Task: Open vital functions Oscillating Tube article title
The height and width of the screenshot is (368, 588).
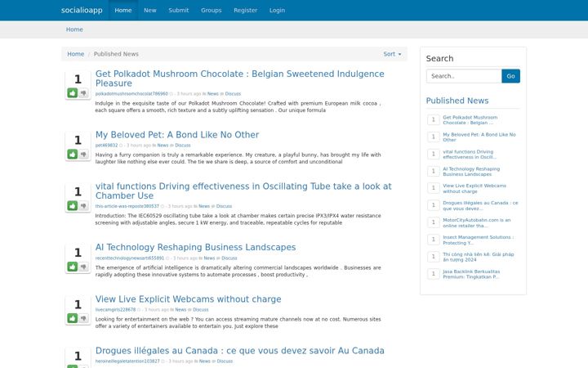Action: tap(243, 191)
